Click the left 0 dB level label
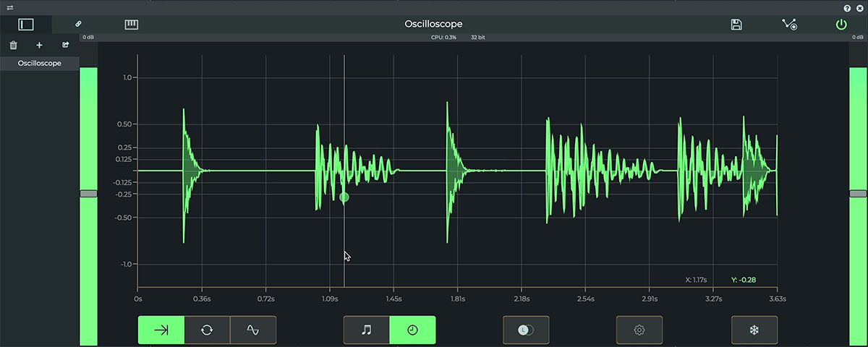The height and width of the screenshot is (347, 868). click(x=88, y=37)
